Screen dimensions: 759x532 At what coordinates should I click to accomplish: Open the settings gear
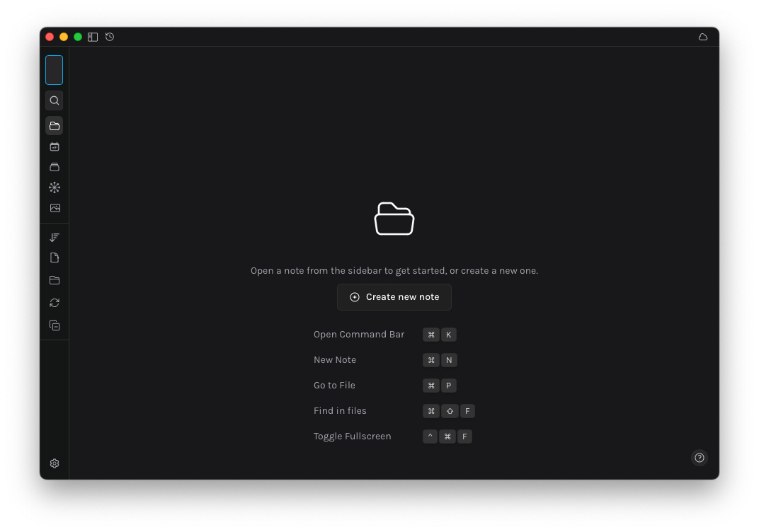pos(54,463)
